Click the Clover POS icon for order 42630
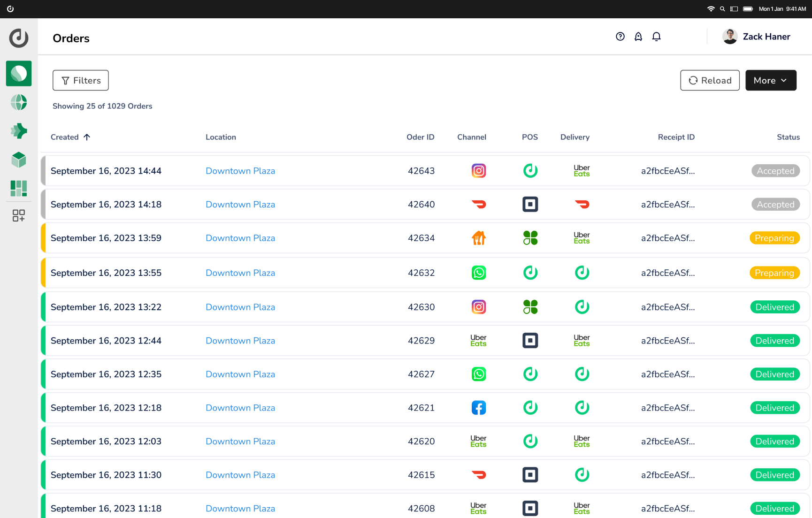 (530, 307)
